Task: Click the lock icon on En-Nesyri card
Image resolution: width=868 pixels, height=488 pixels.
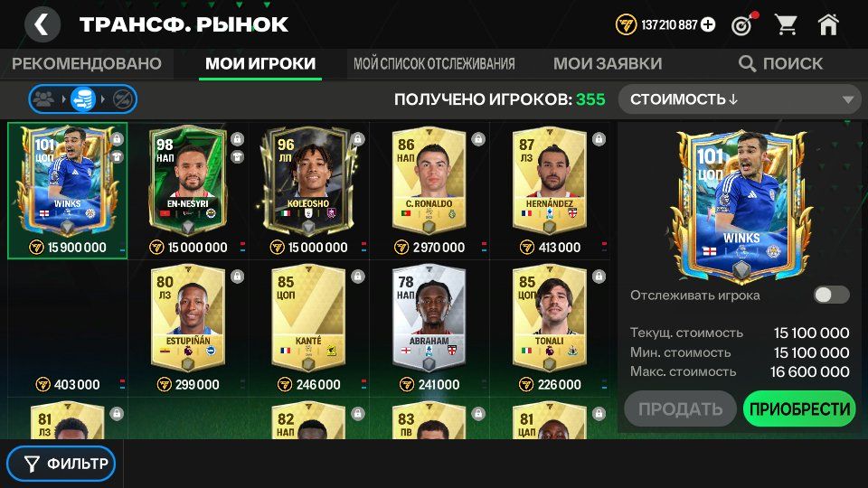Action: [237, 138]
